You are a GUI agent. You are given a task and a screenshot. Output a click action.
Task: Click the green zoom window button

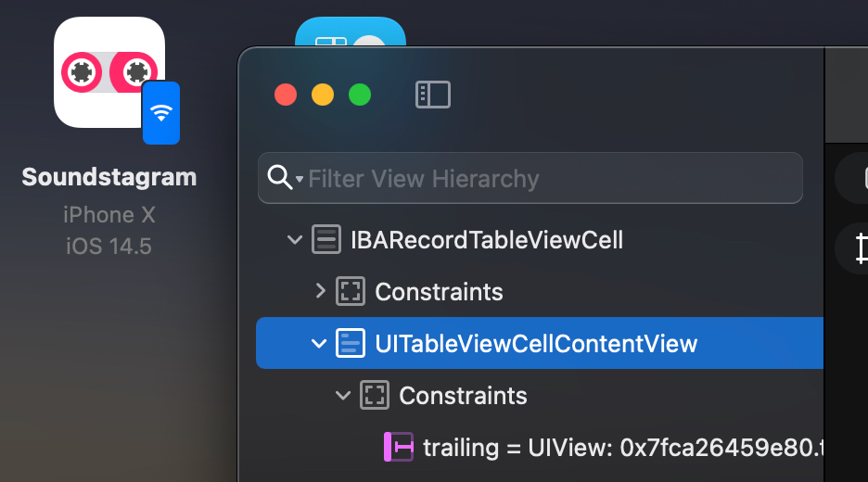pos(360,95)
